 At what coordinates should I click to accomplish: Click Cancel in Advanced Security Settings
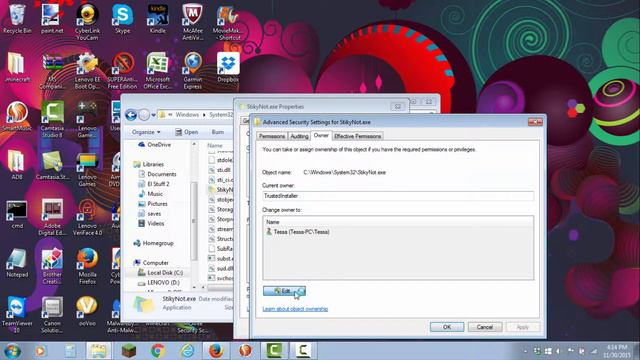coord(485,327)
